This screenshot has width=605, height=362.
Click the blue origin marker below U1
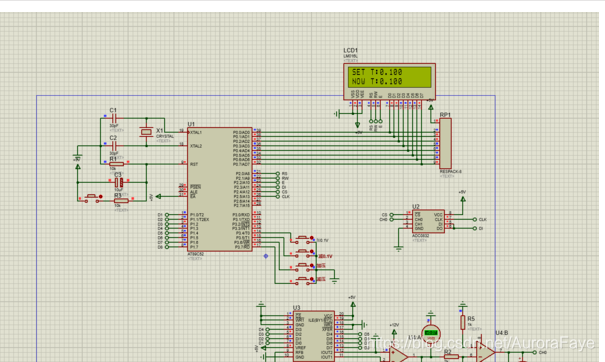266,256
